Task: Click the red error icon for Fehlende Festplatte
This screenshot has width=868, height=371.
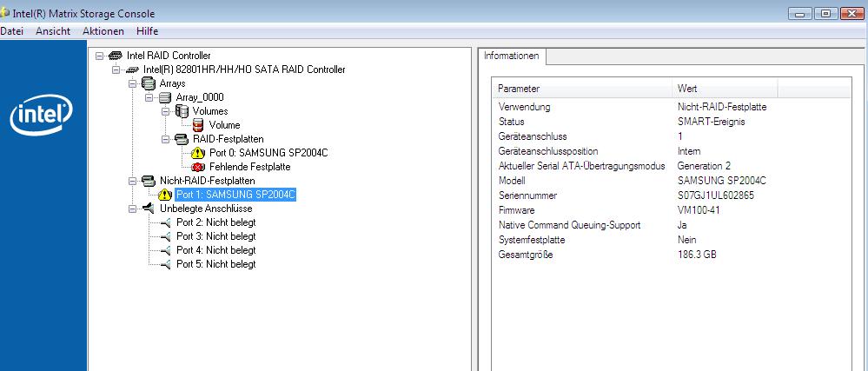Action: pos(198,167)
